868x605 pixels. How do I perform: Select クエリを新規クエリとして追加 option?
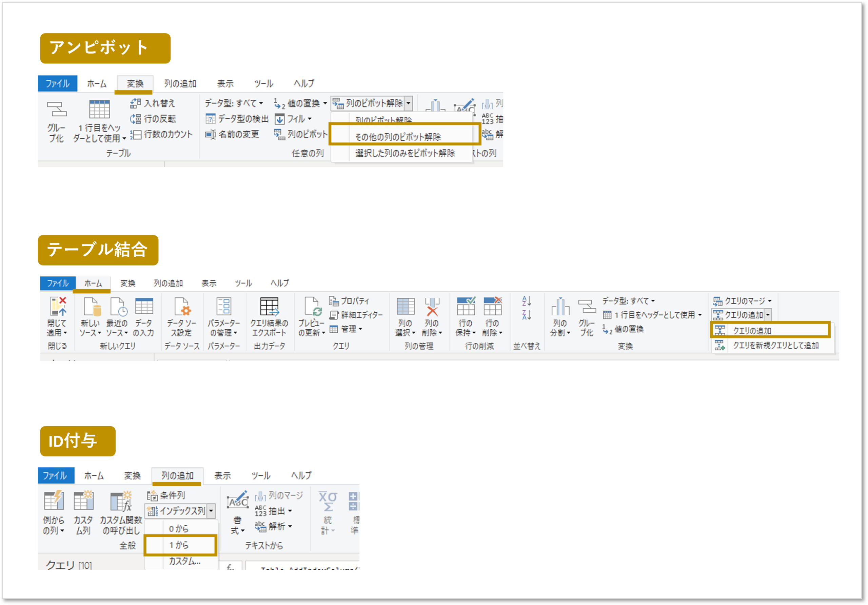point(775,345)
